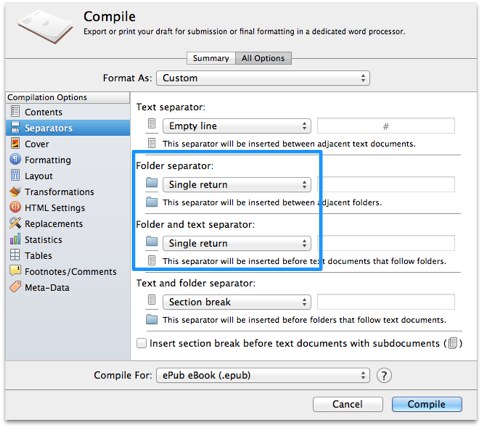Select the Transformations icon
This screenshot has width=482, height=428.
pyautogui.click(x=15, y=191)
